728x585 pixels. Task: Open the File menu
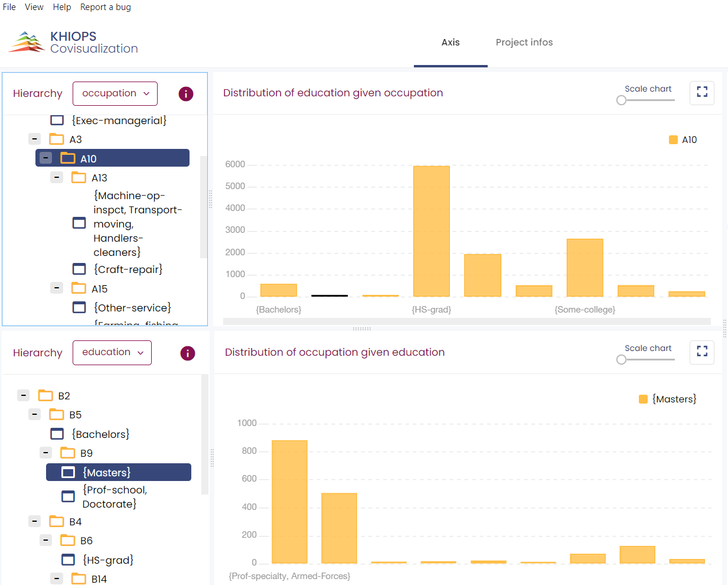[9, 7]
